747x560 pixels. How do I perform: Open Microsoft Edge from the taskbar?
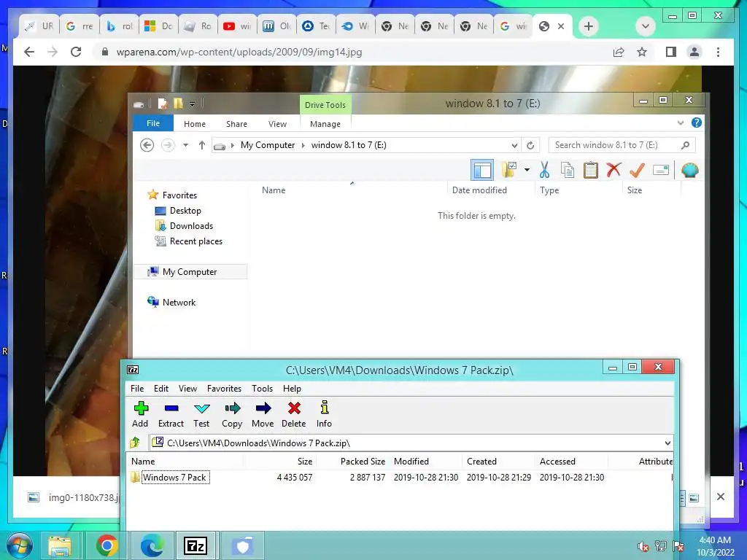click(x=152, y=545)
